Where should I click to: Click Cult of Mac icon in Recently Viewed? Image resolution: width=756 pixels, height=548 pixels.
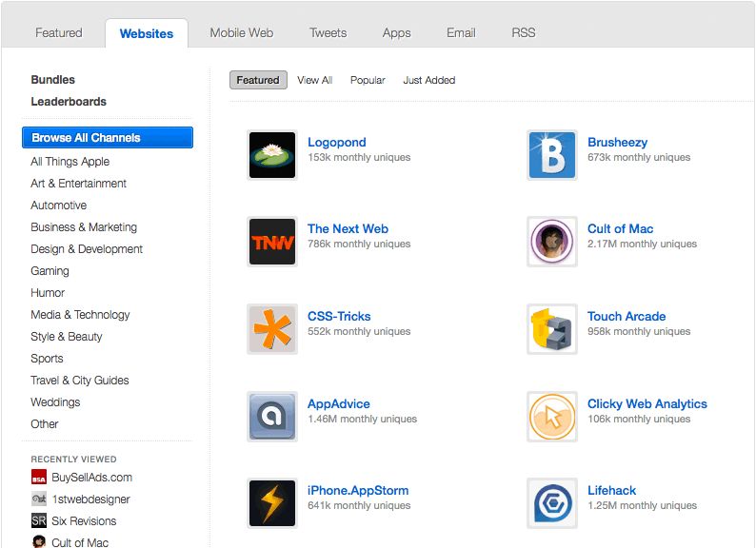[x=39, y=541]
